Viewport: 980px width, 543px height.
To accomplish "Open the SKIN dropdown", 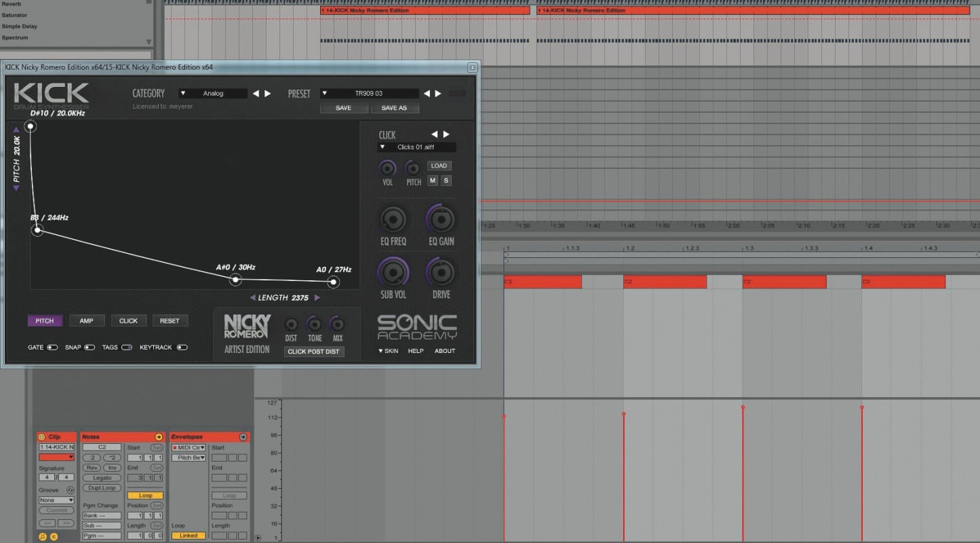I will (x=389, y=351).
